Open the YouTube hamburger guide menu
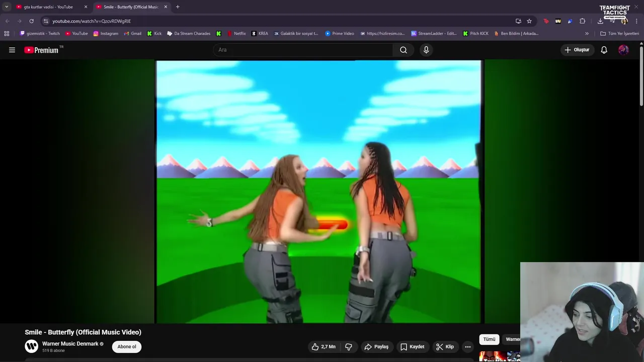This screenshot has height=362, width=644. click(x=12, y=50)
